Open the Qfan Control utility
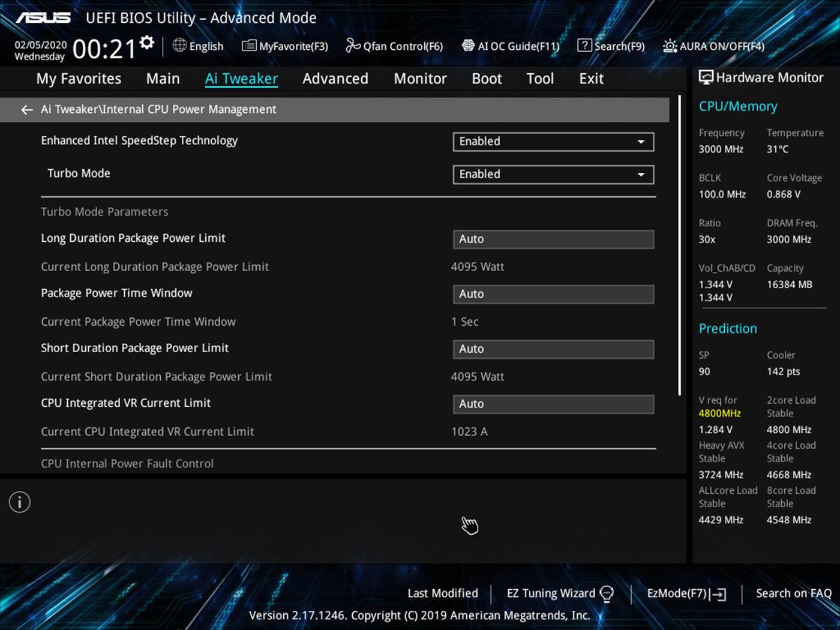840x630 pixels. click(x=394, y=46)
